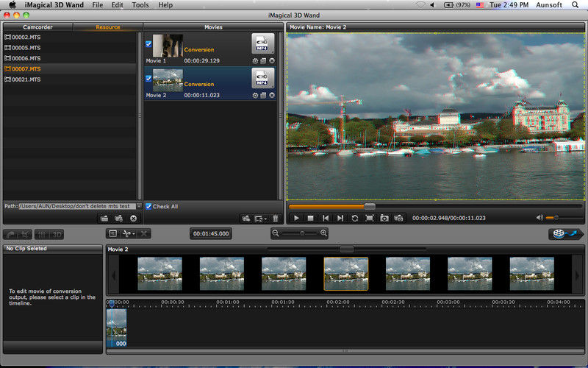Play the Movie 2 preview
The image size is (588, 368).
coord(296,218)
